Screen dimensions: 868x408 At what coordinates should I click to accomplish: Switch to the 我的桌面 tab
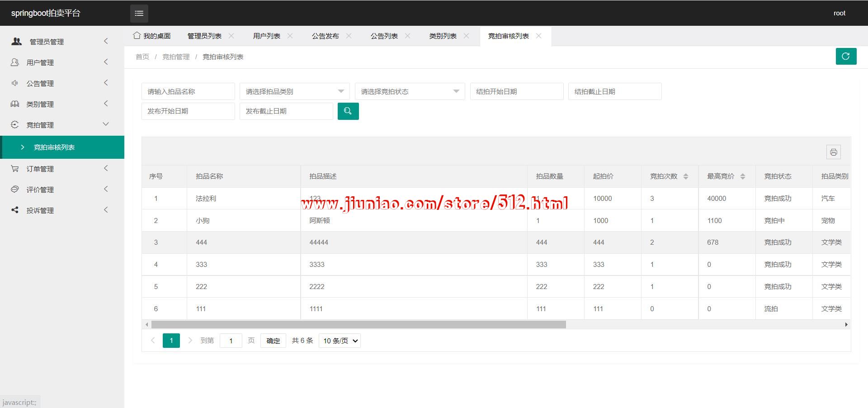click(152, 36)
